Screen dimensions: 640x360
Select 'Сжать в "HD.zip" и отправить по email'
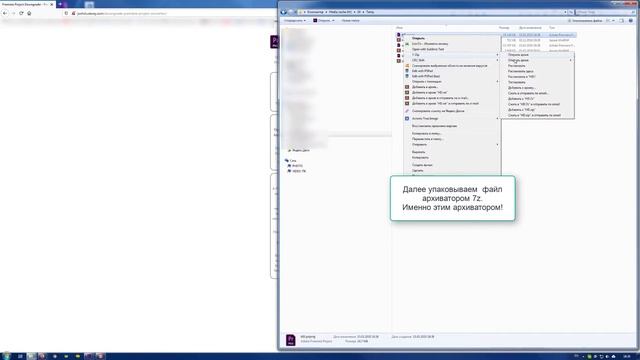534,115
